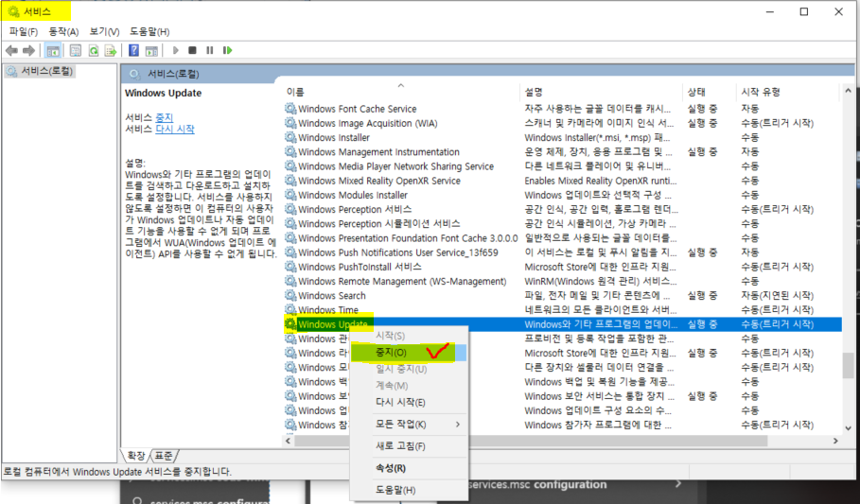Click the Export List toolbar icon
Screen dimensions: 860x504
111,50
